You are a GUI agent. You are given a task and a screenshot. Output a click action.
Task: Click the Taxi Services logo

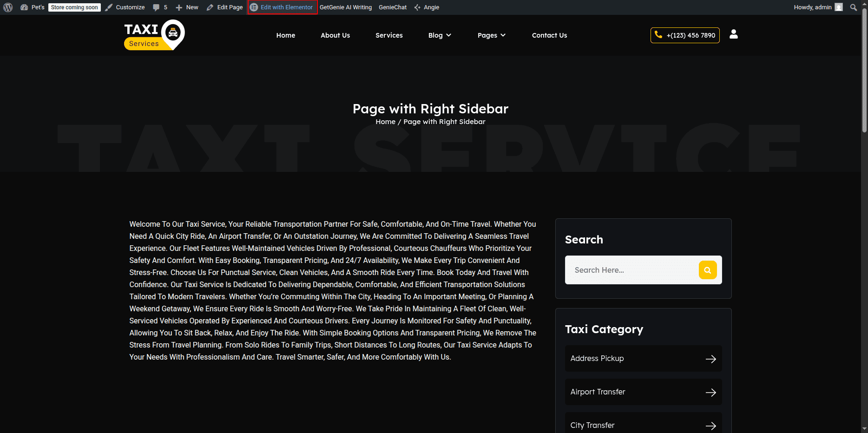tap(154, 35)
